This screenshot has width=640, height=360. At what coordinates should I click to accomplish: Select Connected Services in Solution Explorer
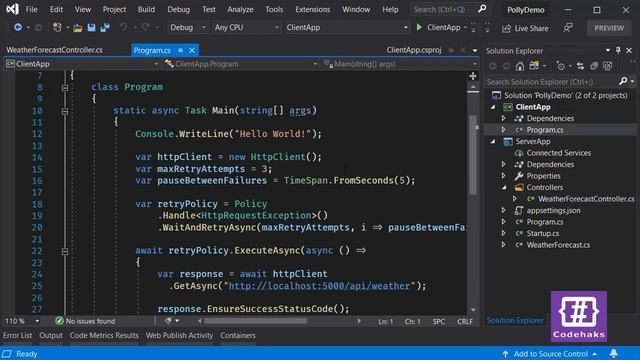click(x=559, y=153)
